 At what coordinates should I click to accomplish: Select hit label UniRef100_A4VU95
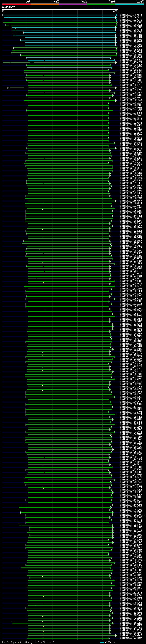coord(131,572)
